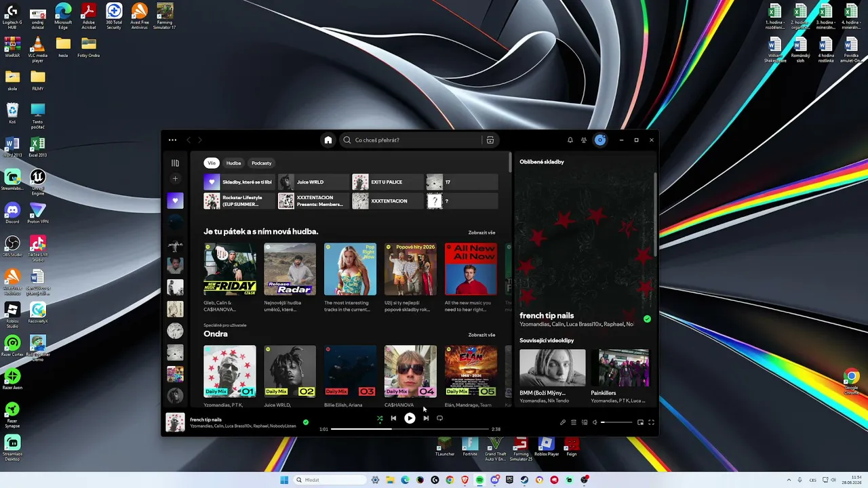868x488 pixels.
Task: Open Windows Start menu
Action: click(x=284, y=480)
